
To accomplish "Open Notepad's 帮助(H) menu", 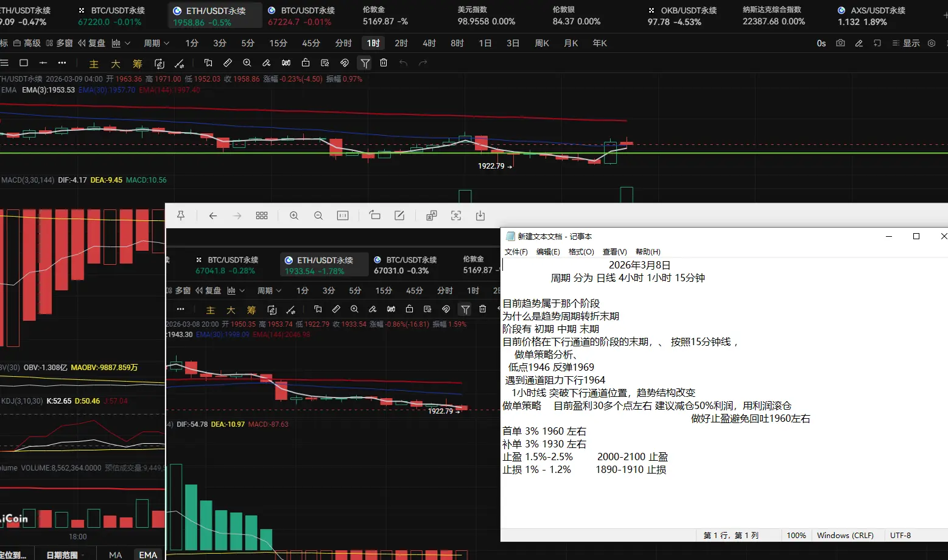I will 648,251.
